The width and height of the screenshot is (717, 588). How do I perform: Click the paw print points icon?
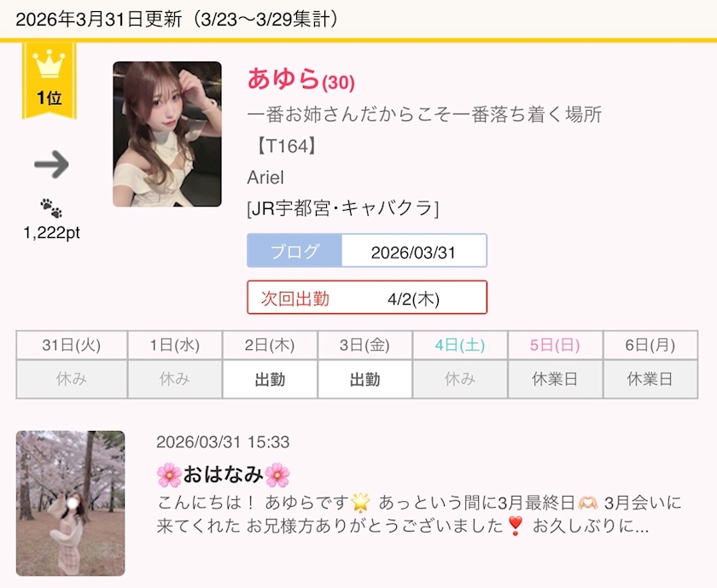[51, 207]
